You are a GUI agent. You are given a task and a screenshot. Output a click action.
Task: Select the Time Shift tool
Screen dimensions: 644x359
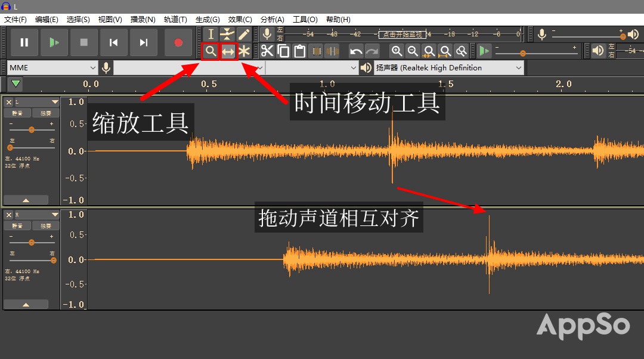click(x=227, y=51)
